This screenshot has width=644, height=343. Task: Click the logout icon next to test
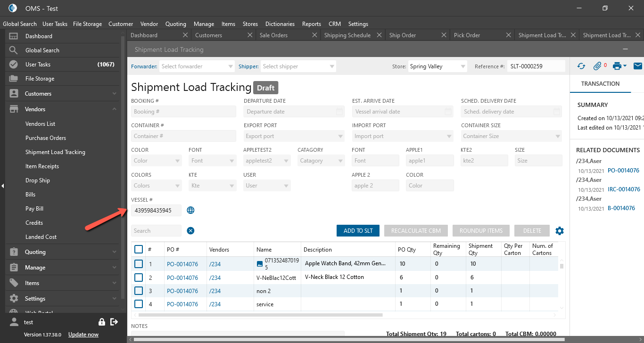pyautogui.click(x=114, y=322)
